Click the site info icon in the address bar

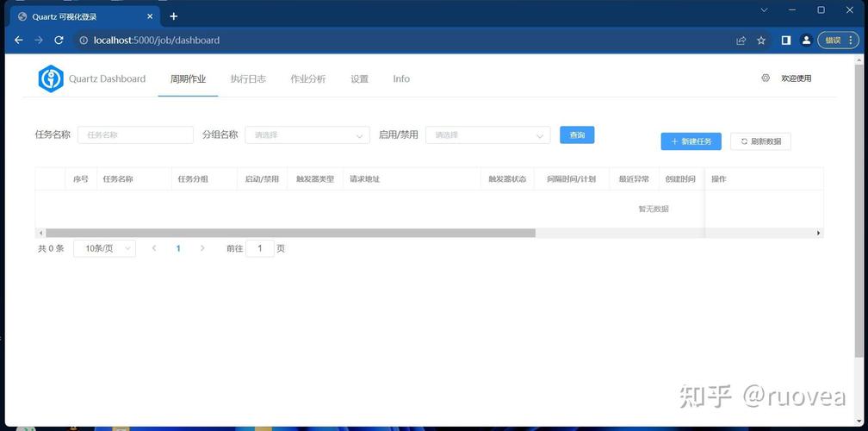click(84, 40)
